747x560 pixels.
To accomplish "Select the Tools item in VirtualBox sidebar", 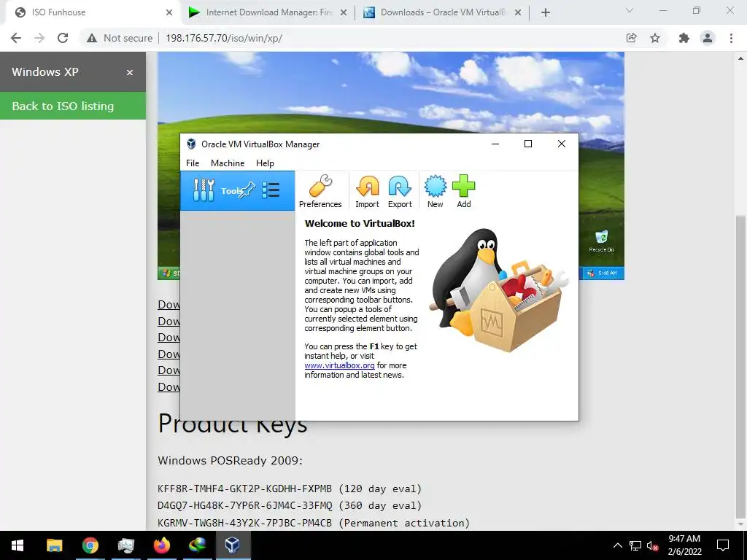I will coord(237,190).
